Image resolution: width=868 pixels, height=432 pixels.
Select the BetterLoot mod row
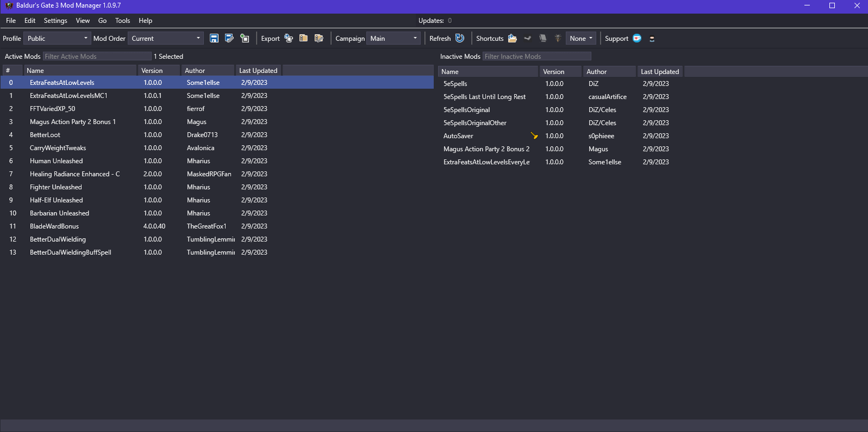pyautogui.click(x=217, y=134)
